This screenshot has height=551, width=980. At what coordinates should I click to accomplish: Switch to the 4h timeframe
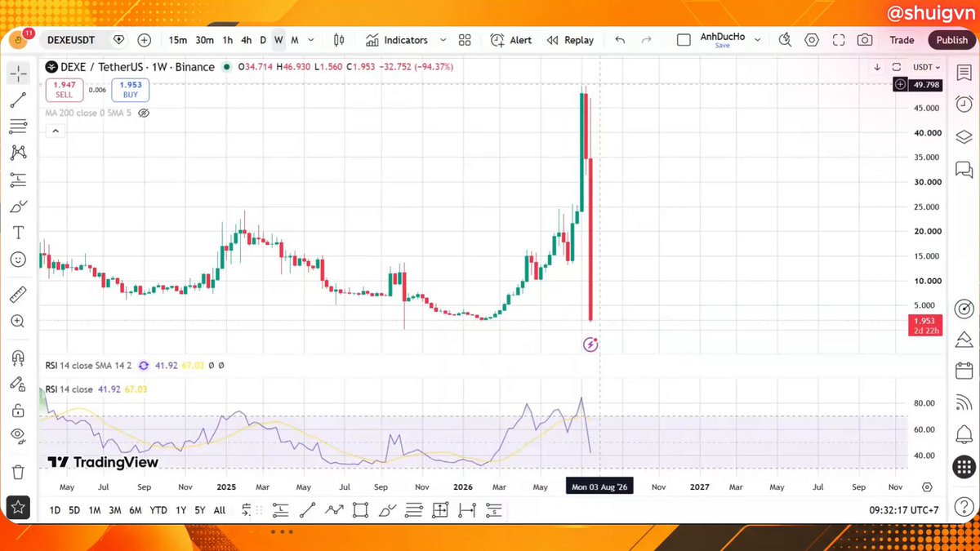point(246,40)
